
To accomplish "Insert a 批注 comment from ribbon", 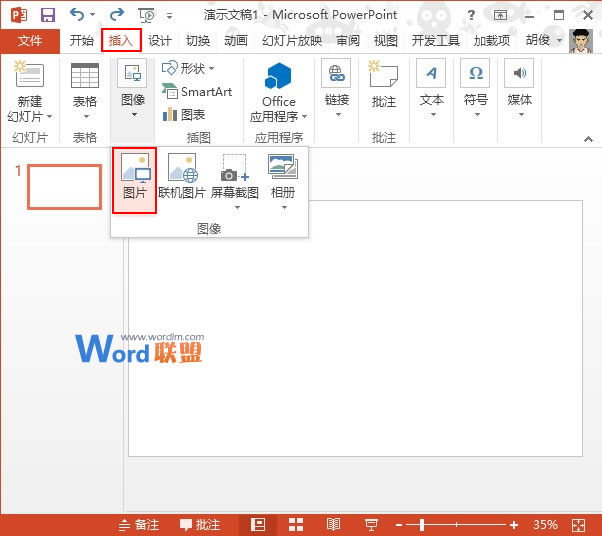I will pyautogui.click(x=383, y=84).
